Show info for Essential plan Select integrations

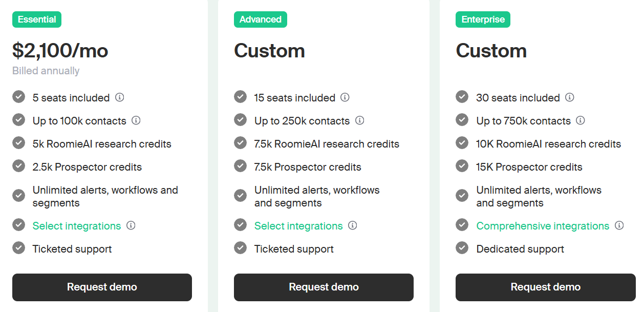pyautogui.click(x=131, y=225)
